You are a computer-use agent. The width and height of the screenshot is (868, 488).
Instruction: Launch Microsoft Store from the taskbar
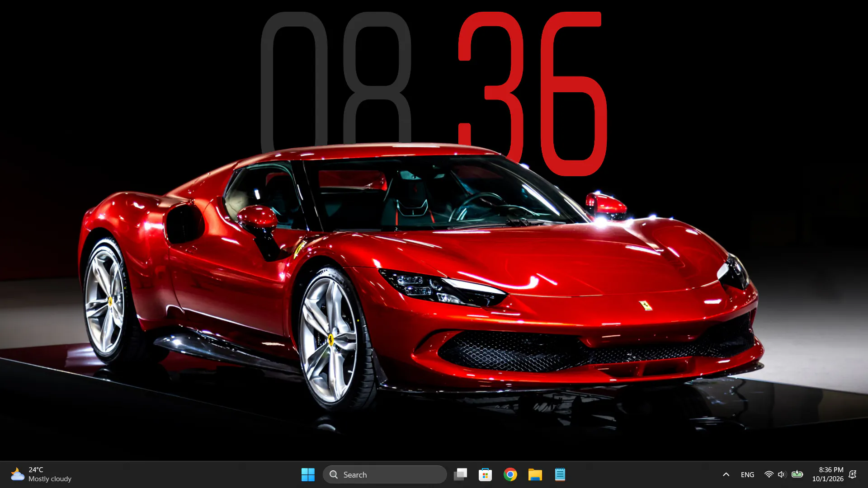(485, 474)
